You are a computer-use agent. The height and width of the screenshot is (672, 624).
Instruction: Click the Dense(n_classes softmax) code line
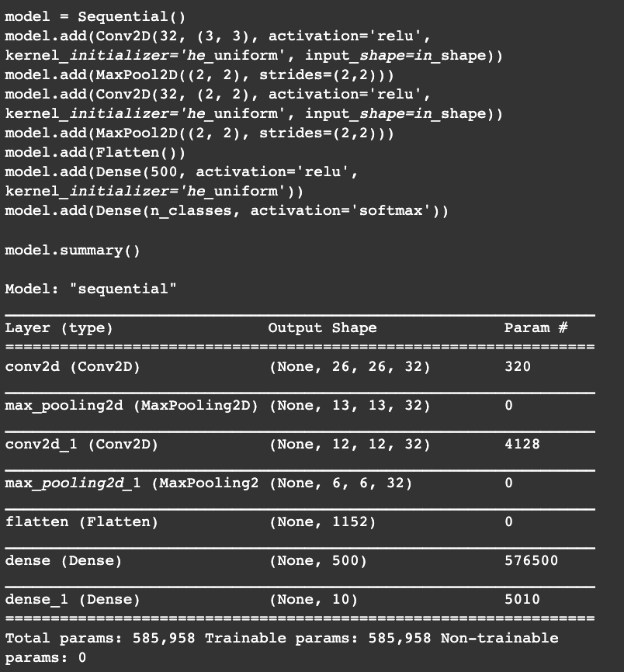tap(227, 211)
